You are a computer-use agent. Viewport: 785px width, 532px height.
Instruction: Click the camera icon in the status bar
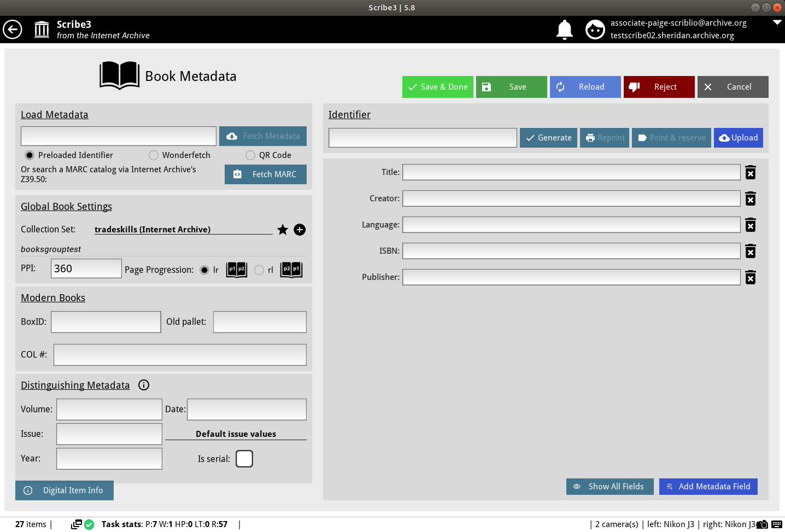click(763, 524)
